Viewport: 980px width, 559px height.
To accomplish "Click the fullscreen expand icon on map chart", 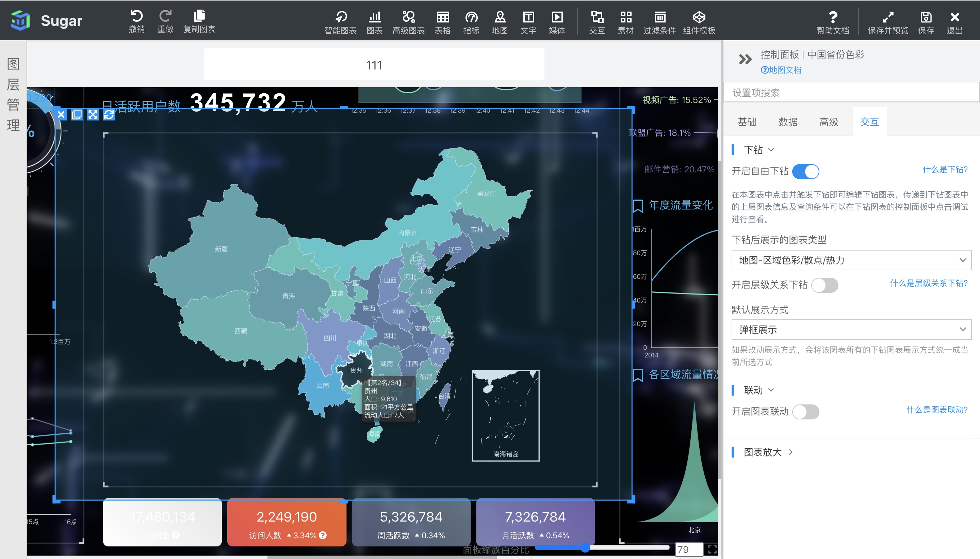I will point(93,114).
